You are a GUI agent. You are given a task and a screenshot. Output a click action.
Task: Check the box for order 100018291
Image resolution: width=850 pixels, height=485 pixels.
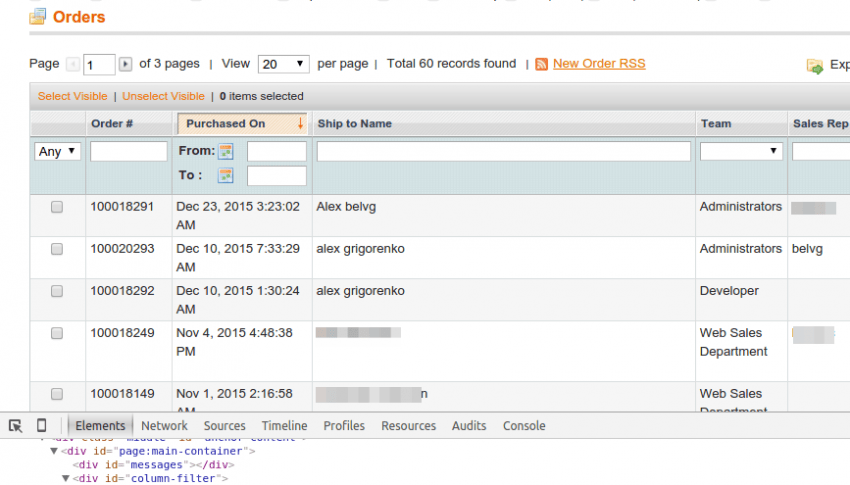pyautogui.click(x=57, y=207)
